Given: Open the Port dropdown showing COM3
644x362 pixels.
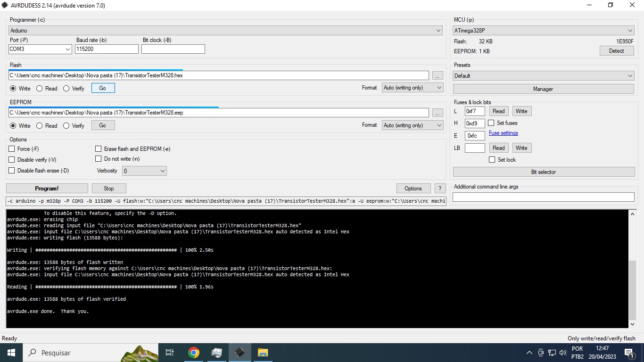Looking at the screenshot, I should click(x=40, y=49).
